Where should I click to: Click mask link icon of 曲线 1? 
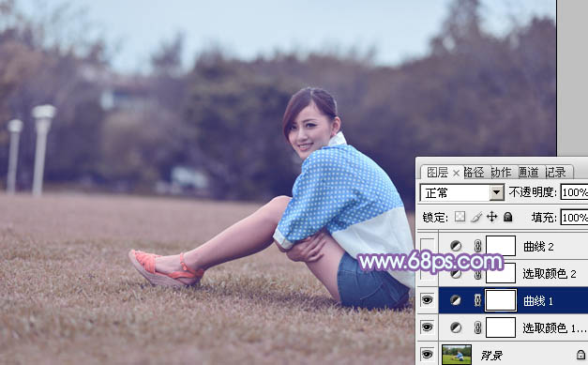click(477, 300)
